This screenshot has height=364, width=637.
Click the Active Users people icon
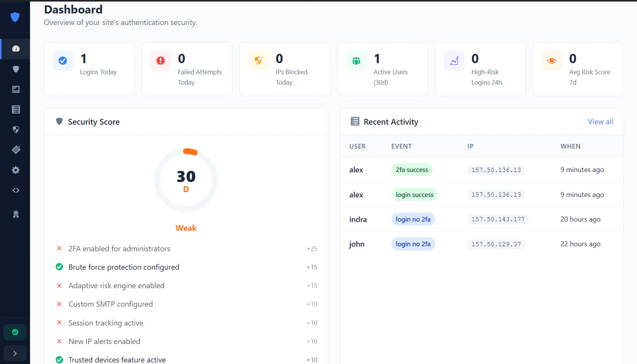point(356,61)
